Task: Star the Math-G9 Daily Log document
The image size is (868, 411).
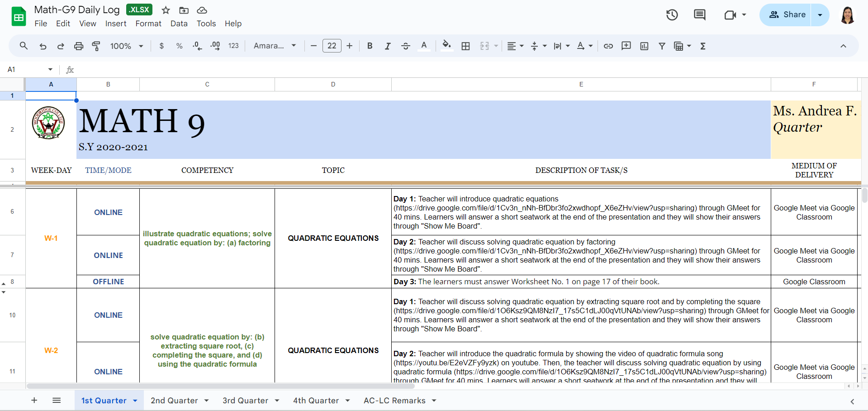Action: 166,10
